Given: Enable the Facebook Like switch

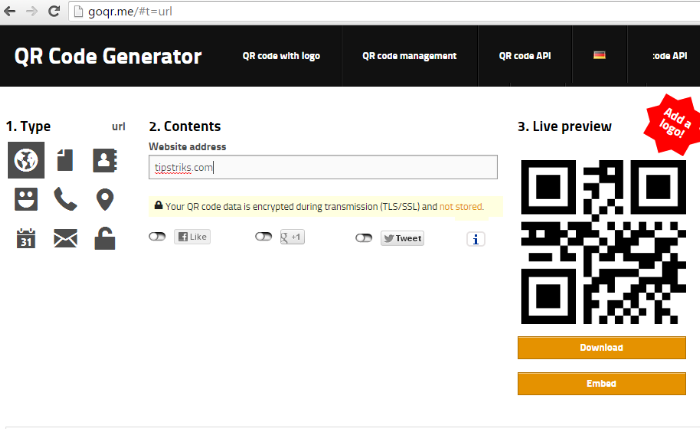Looking at the screenshot, I should click(x=157, y=237).
